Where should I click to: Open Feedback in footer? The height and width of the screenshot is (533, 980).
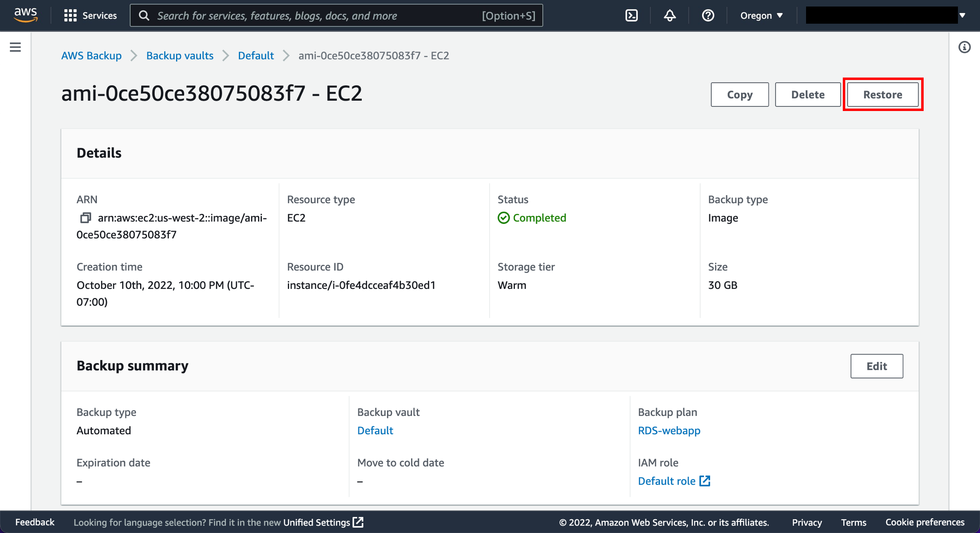point(35,522)
